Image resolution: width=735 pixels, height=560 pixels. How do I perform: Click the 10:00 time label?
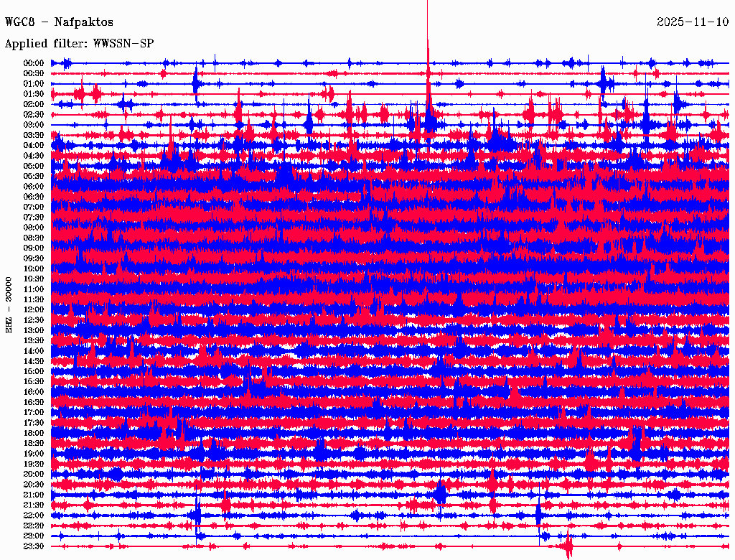coord(34,269)
